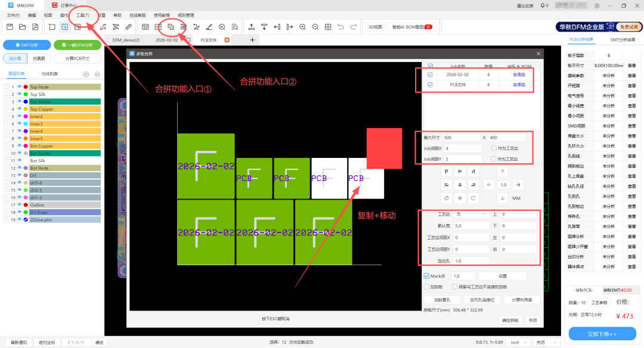
Task: Click the zoom out magnifier icon
Action: pyautogui.click(x=315, y=27)
